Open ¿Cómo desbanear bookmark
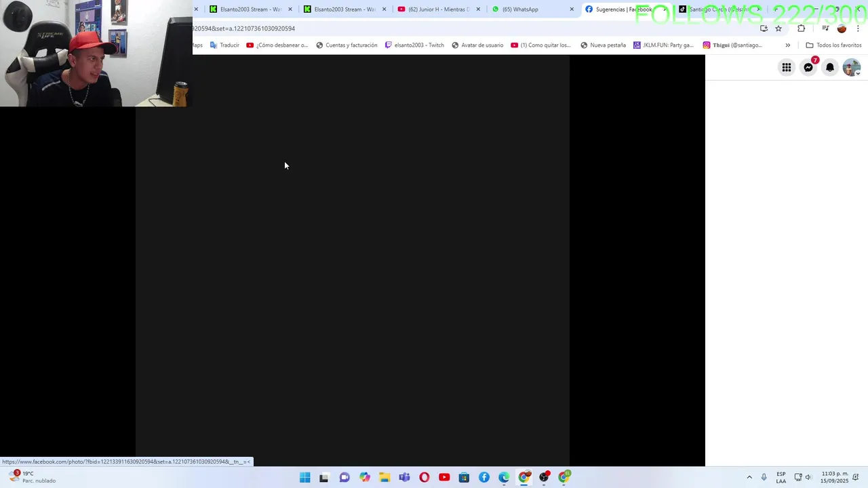 277,45
